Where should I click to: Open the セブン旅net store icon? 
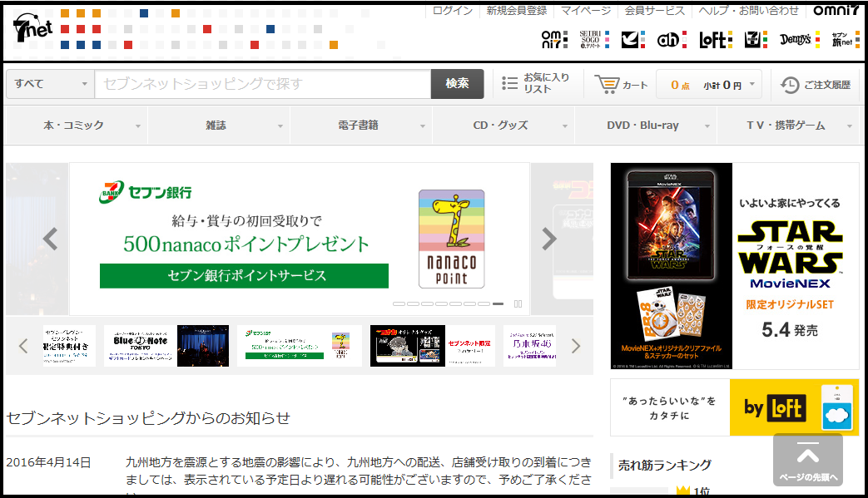[845, 39]
